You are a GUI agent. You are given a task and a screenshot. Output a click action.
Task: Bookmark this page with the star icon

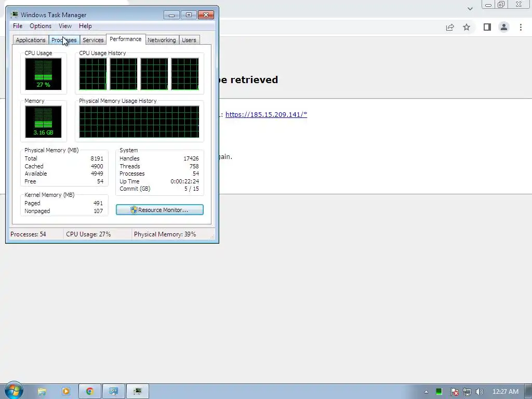[467, 27]
